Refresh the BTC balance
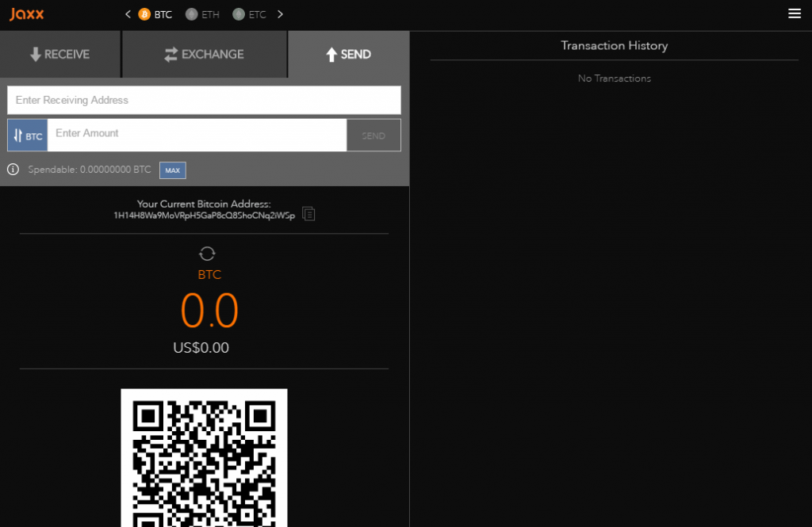 [x=207, y=254]
